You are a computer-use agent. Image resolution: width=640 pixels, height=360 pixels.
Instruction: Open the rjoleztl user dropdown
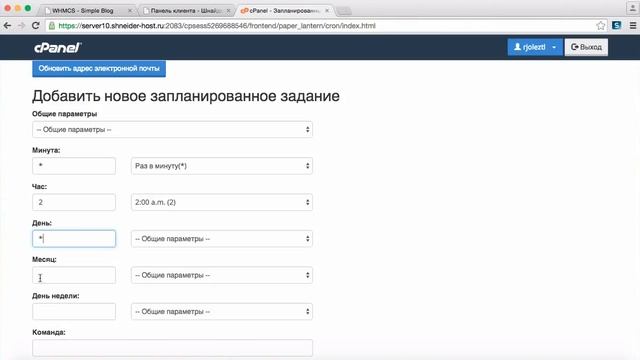(x=535, y=47)
